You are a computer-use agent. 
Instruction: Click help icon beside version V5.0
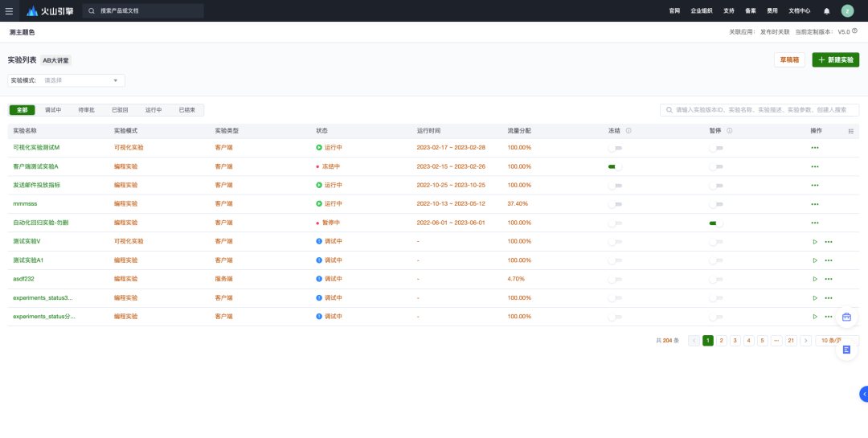(x=854, y=31)
